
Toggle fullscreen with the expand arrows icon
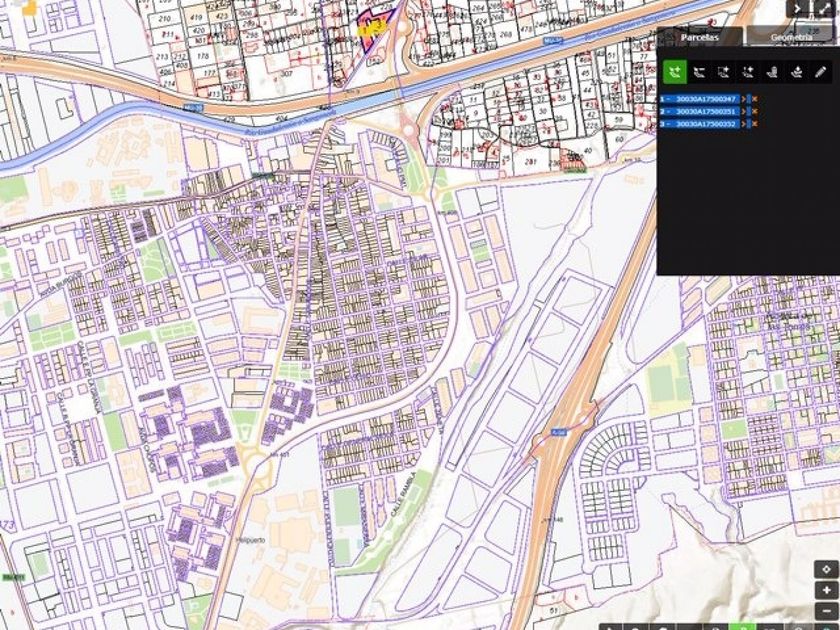tap(824, 8)
